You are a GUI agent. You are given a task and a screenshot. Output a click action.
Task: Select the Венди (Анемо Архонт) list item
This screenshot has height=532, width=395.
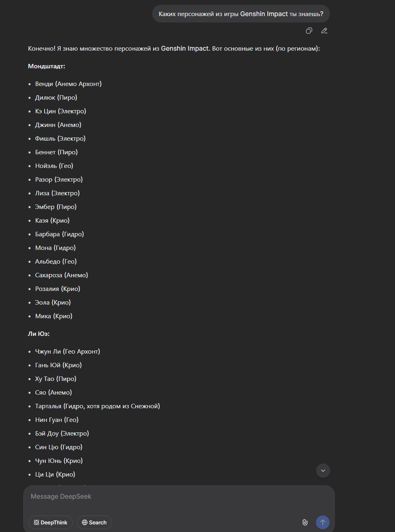(x=68, y=84)
